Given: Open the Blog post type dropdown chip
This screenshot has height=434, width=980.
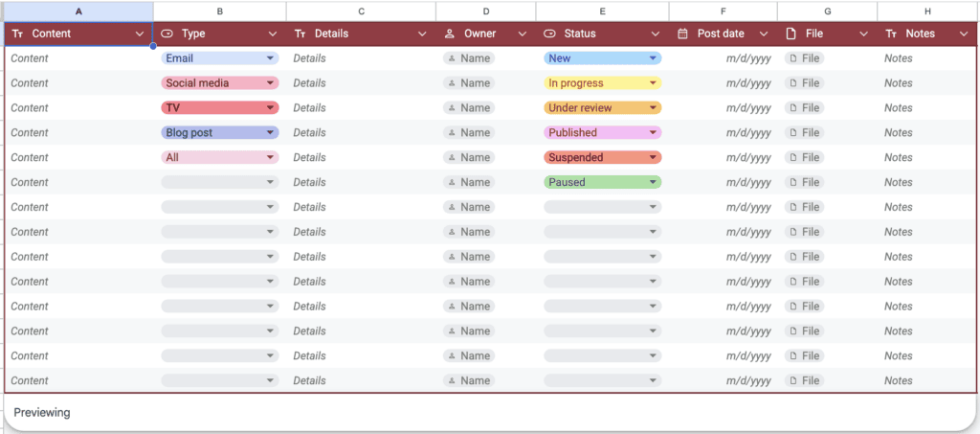Looking at the screenshot, I should 220,132.
